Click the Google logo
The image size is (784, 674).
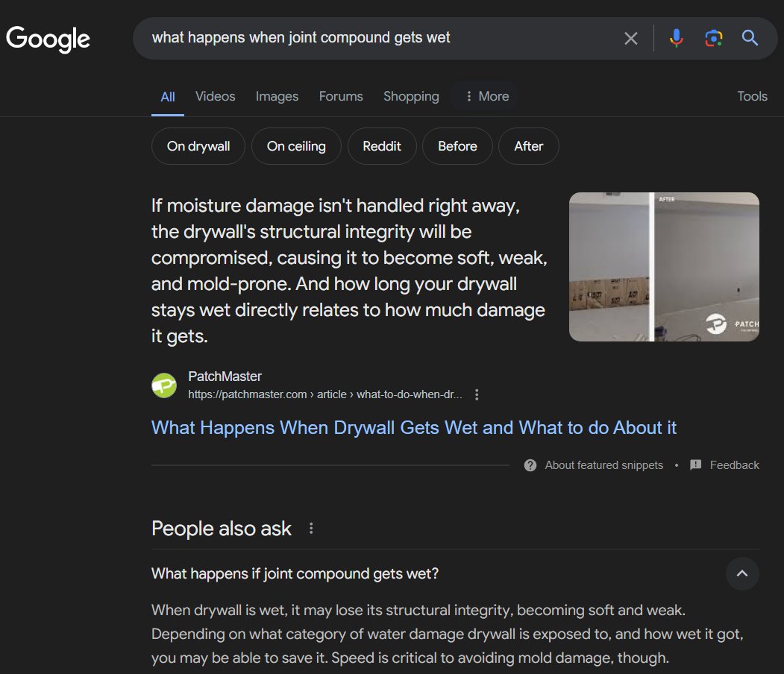coord(48,39)
